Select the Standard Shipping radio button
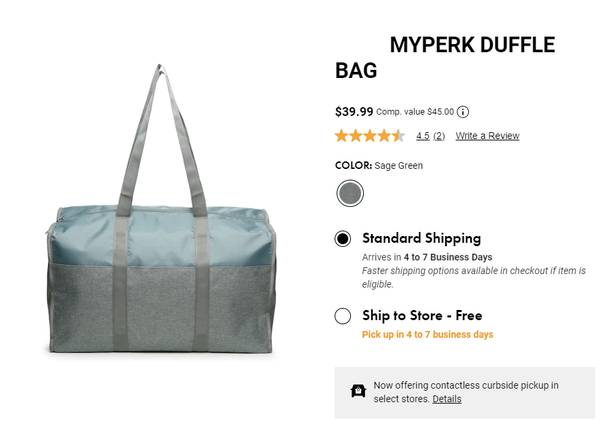Viewport: 600px width, 428px height. [342, 239]
